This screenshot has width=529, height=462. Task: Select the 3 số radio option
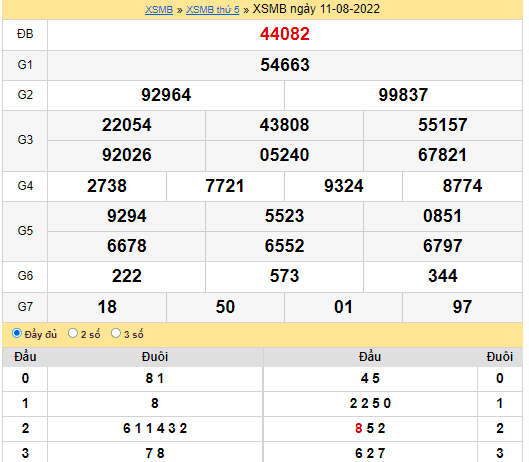pos(116,333)
